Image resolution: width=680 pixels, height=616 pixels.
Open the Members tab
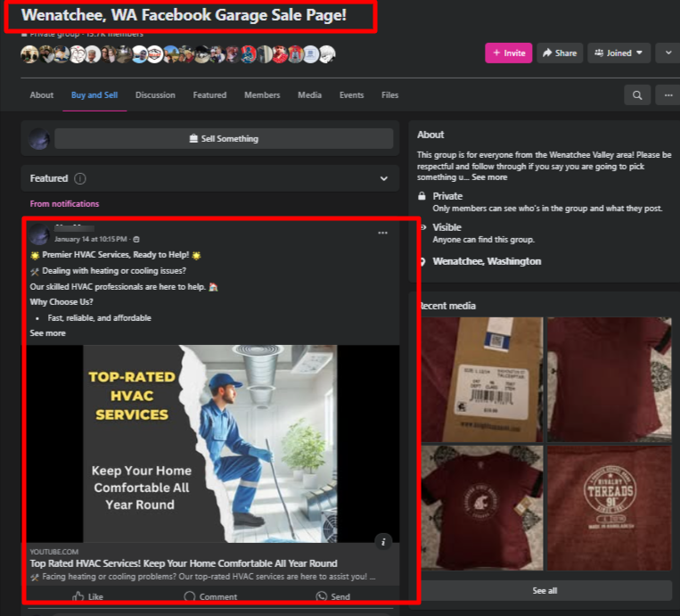[262, 94]
